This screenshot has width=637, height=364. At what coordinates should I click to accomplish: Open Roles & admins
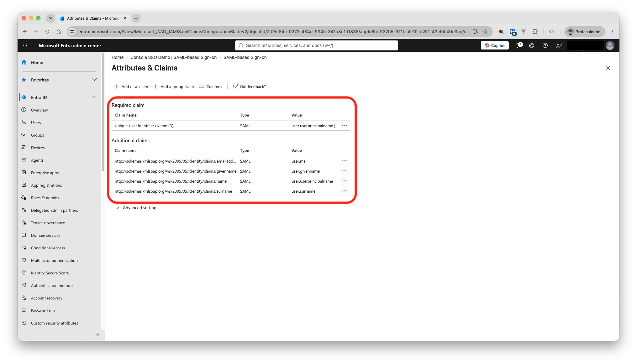coord(45,198)
